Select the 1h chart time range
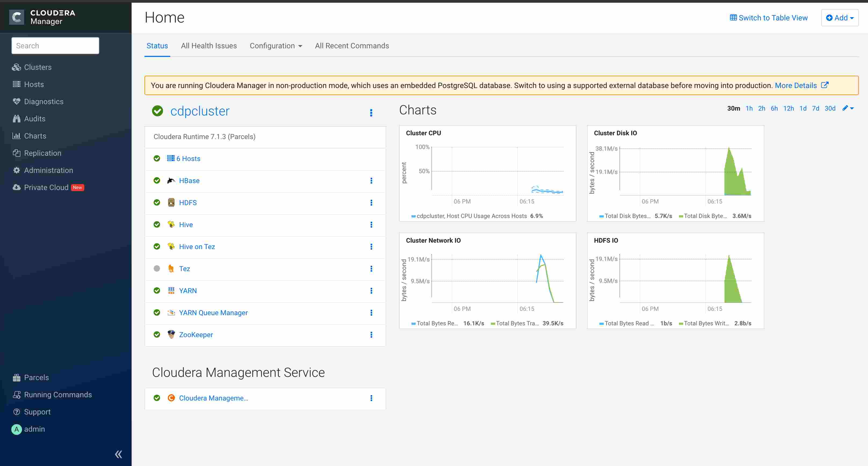This screenshot has height=466, width=868. tap(749, 108)
